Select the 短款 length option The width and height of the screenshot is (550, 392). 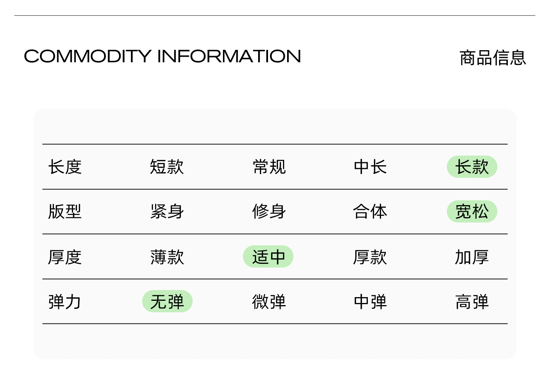pos(167,167)
